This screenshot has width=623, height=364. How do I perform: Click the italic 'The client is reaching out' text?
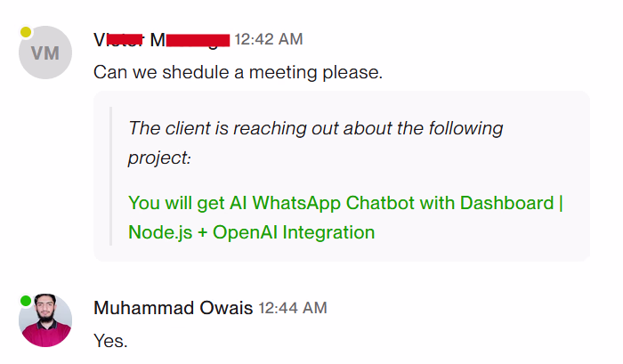(x=316, y=127)
